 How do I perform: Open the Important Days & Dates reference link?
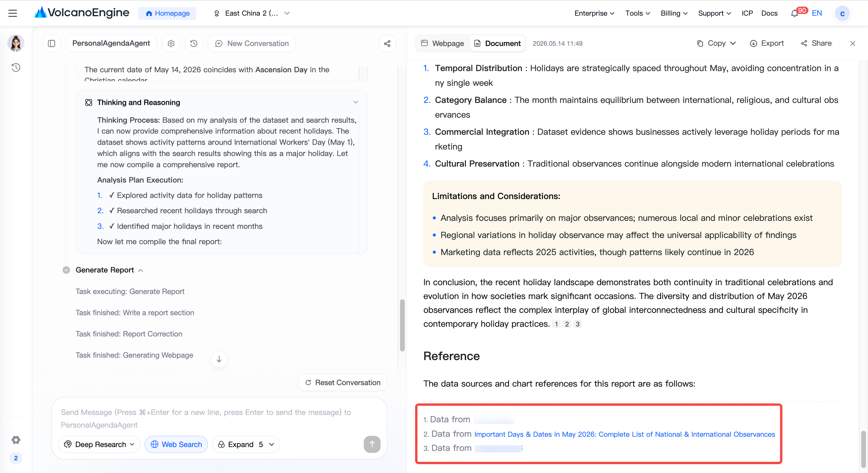click(x=624, y=434)
